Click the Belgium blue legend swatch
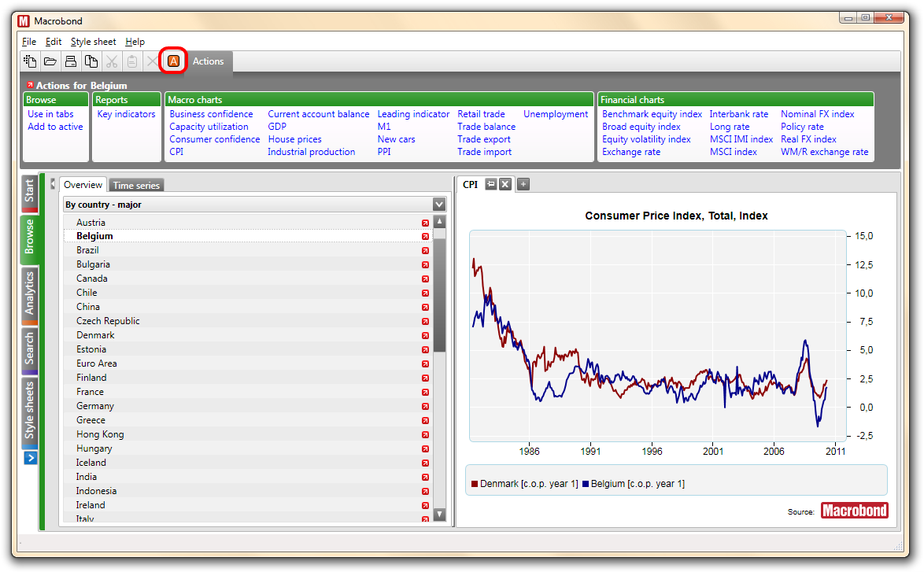The width and height of the screenshot is (924, 572). click(x=586, y=484)
